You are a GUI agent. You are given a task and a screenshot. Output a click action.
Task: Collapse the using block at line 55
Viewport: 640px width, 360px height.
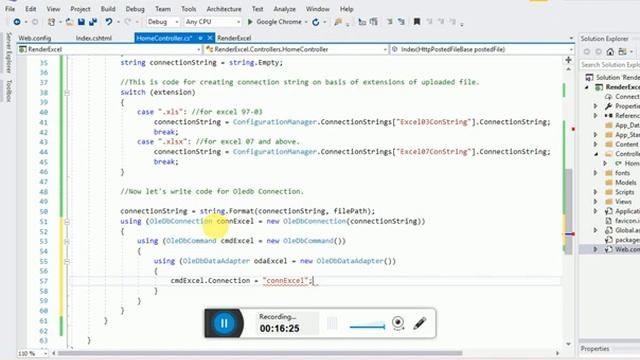coord(67,261)
